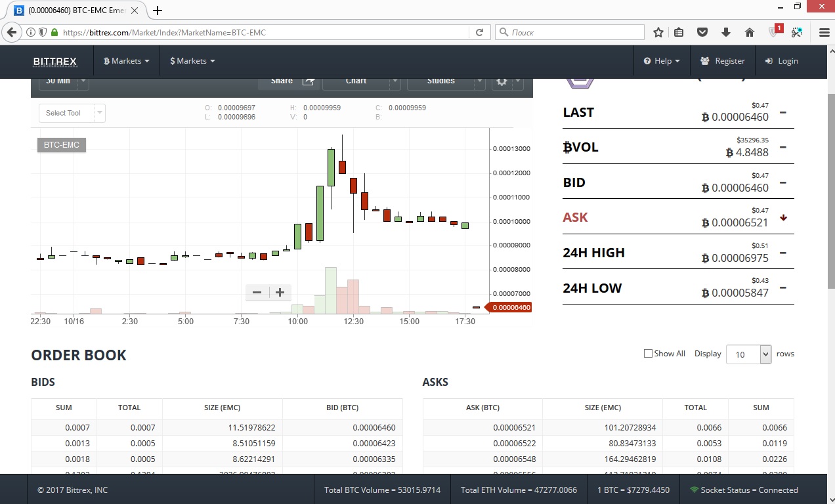Open the dollar Markets dropdown menu
The height and width of the screenshot is (504, 835).
coord(192,61)
